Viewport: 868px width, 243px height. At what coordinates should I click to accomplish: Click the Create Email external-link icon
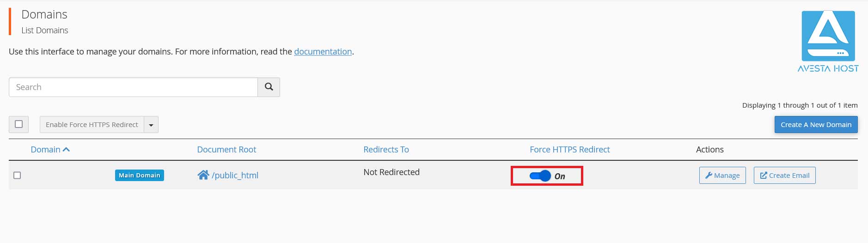(764, 176)
